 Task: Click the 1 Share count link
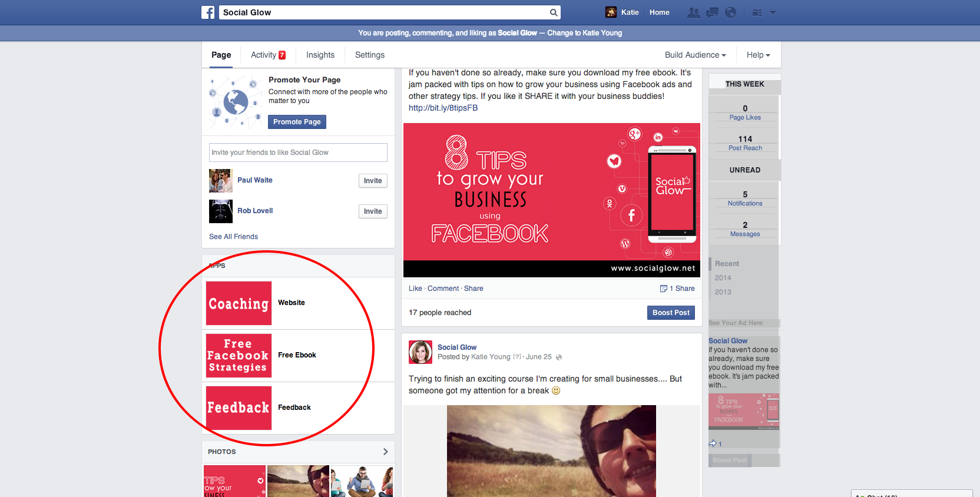(682, 289)
